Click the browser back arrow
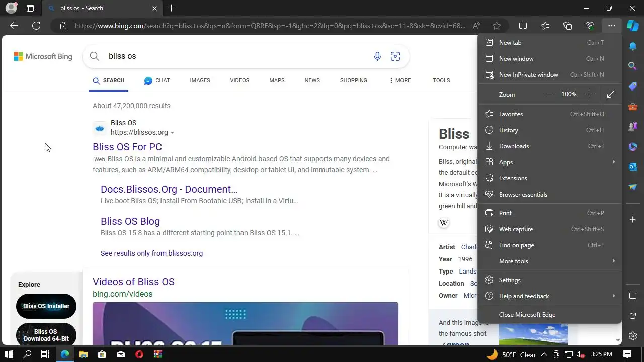The height and width of the screenshot is (362, 644). point(14,26)
